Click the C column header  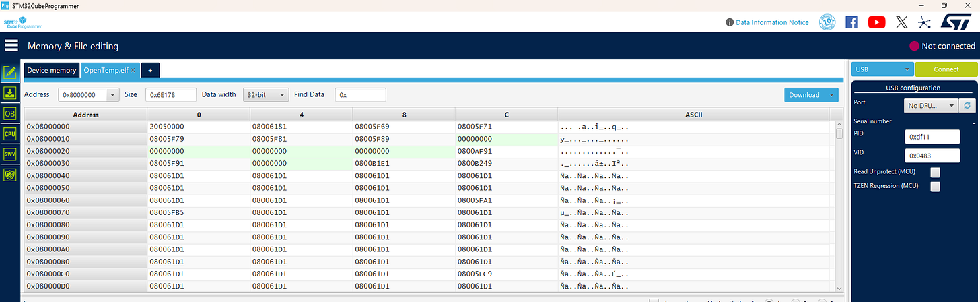pyautogui.click(x=506, y=115)
